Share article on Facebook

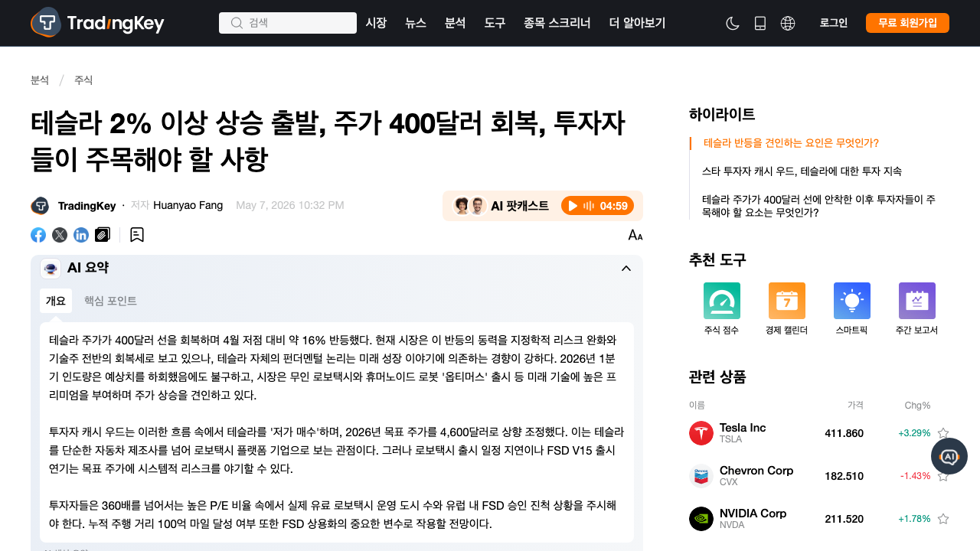pos(38,235)
